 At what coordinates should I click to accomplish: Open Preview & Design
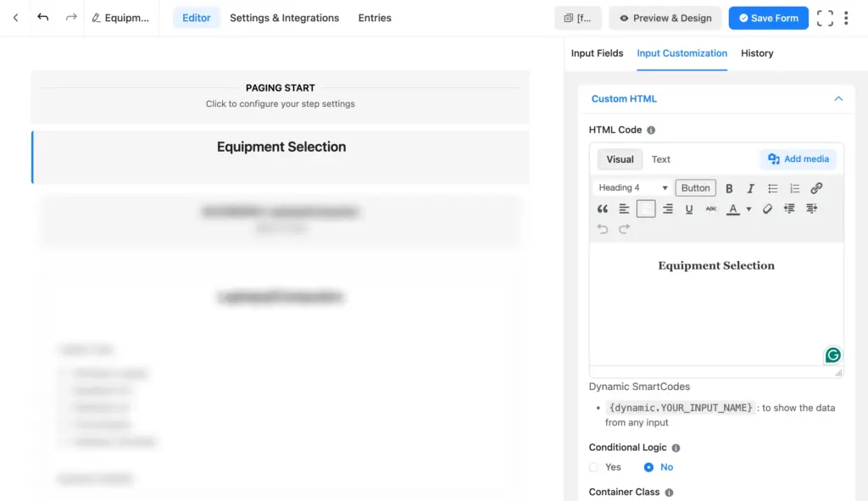(665, 17)
